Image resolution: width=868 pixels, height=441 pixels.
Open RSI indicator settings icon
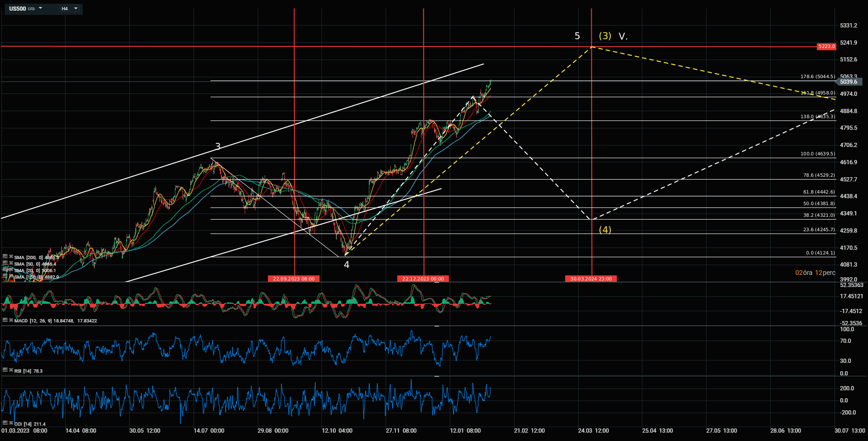tap(5, 370)
